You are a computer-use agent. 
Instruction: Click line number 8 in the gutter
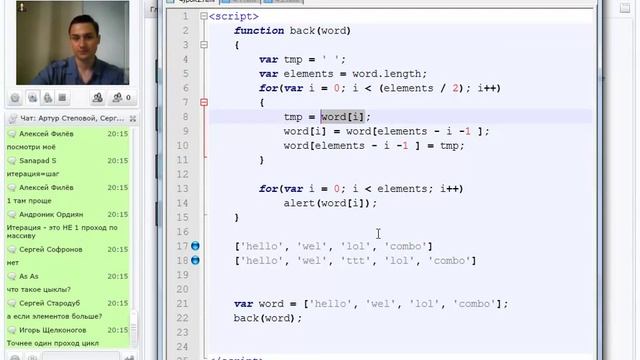point(185,117)
